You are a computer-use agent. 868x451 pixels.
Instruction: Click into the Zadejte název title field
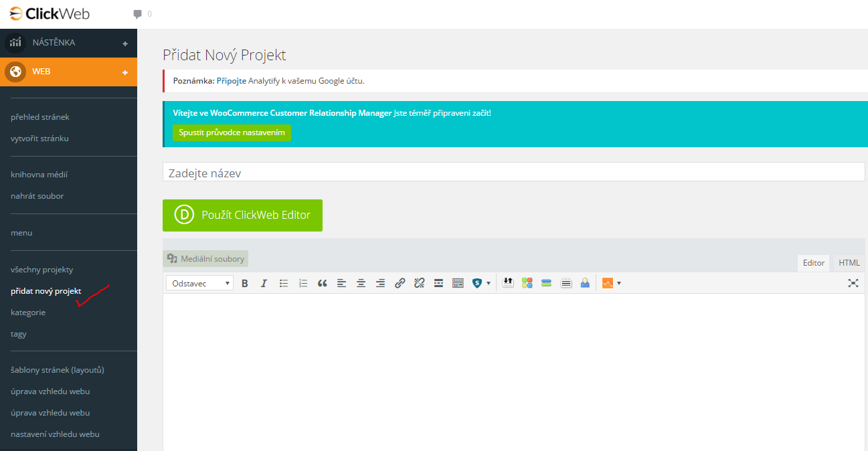tap(514, 172)
